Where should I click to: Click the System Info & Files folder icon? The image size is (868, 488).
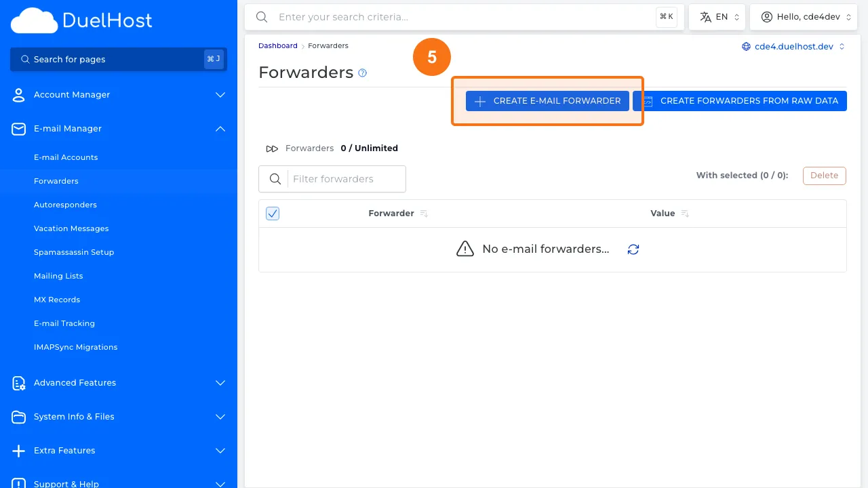pos(18,417)
